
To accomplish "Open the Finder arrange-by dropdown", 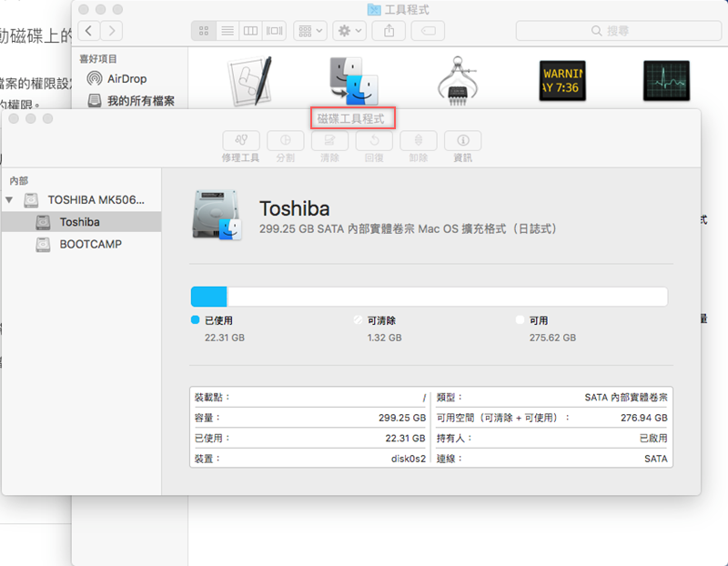I will (310, 31).
